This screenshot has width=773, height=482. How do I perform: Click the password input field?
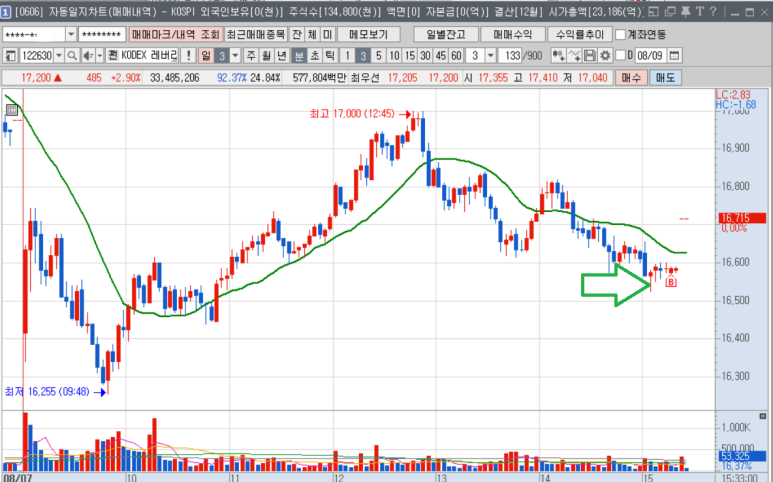tap(102, 34)
